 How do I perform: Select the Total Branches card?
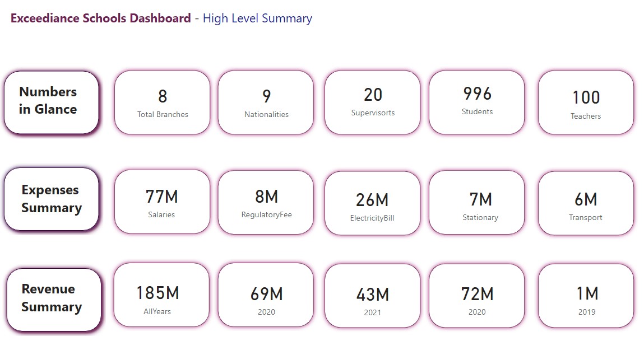[x=161, y=102]
